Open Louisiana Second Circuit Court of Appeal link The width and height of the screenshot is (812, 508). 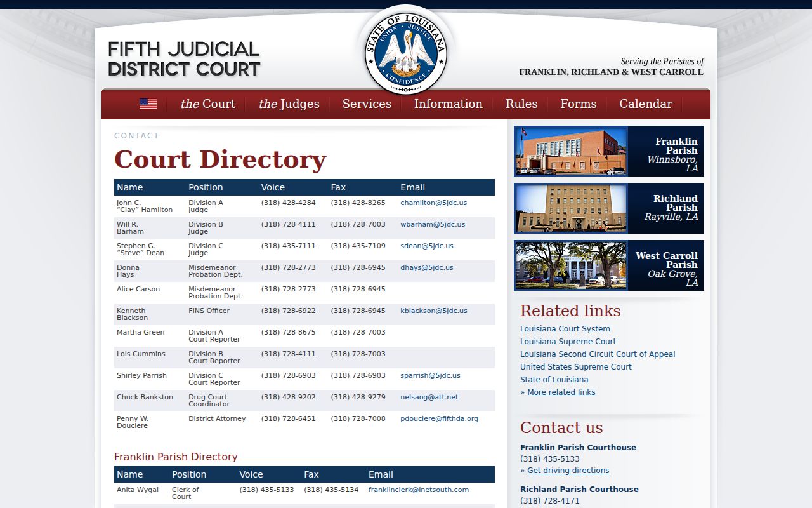click(598, 354)
